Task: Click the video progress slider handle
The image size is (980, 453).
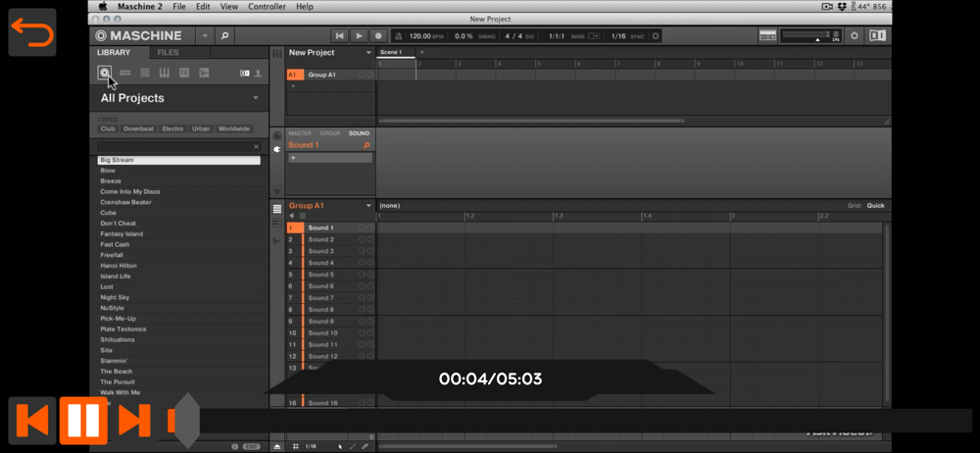Action: pos(187,421)
